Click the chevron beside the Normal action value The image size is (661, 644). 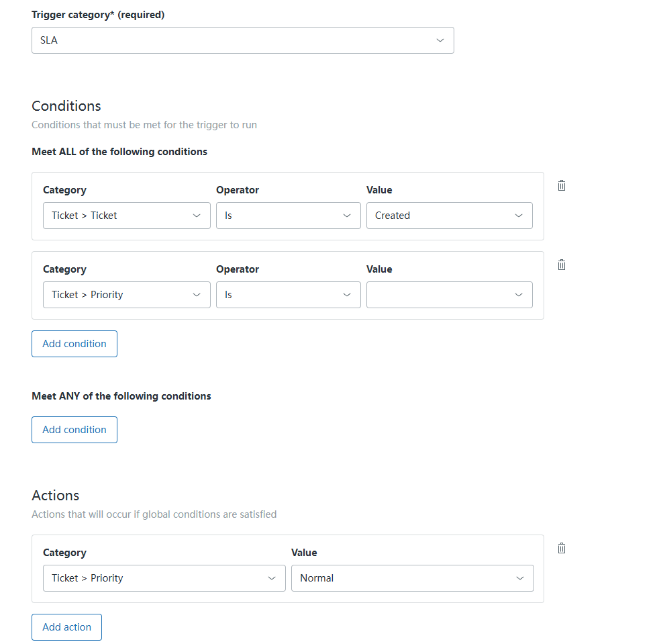click(520, 578)
